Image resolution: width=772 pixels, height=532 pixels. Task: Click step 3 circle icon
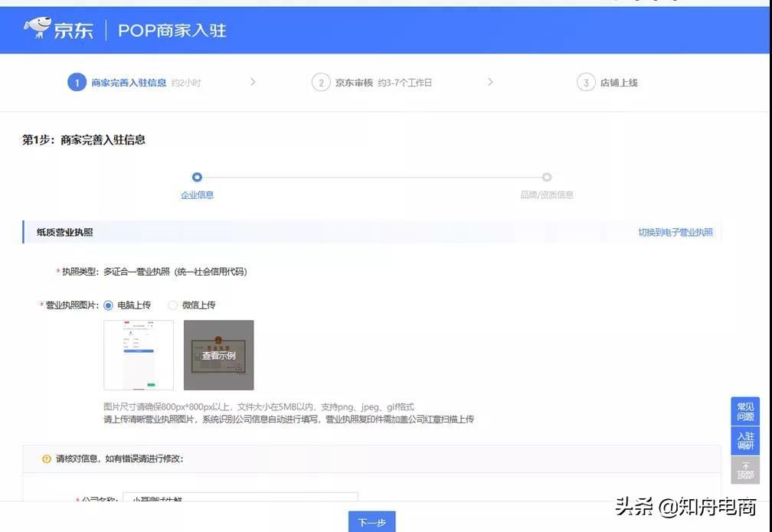pos(586,83)
